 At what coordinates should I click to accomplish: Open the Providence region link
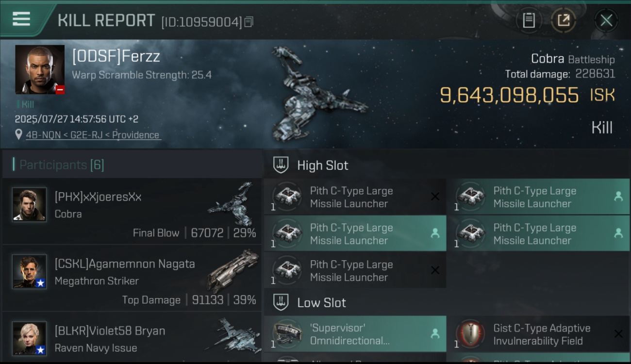pos(135,135)
